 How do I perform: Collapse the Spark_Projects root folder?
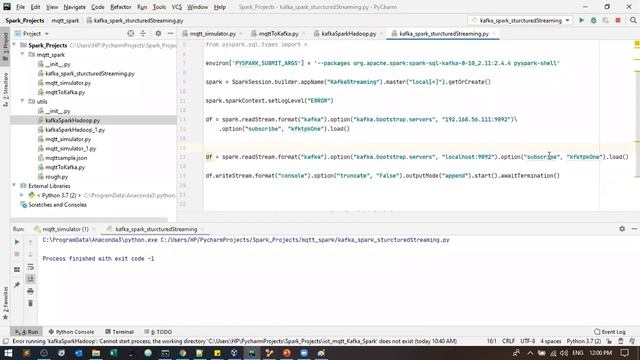point(15,45)
